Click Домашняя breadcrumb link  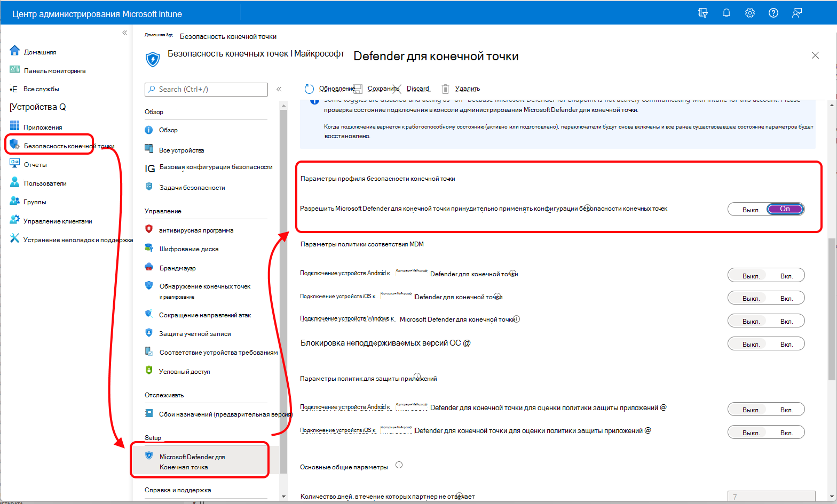[x=159, y=35]
